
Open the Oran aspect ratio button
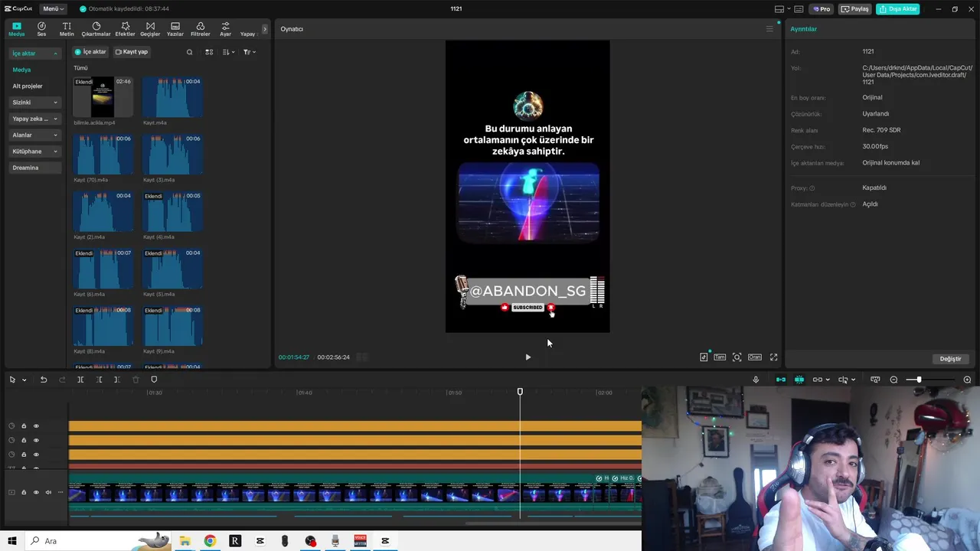(755, 357)
